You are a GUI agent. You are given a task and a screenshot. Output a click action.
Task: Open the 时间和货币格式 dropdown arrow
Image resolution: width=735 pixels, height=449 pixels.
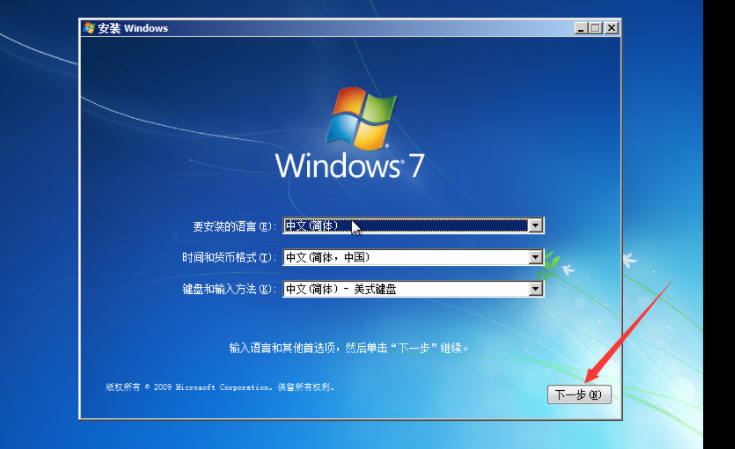click(535, 257)
